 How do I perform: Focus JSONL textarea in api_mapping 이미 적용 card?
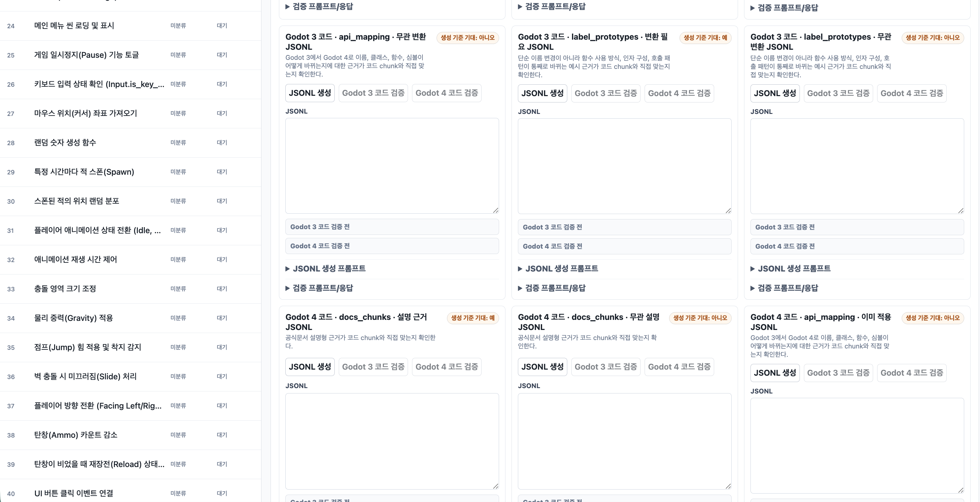tap(857, 446)
